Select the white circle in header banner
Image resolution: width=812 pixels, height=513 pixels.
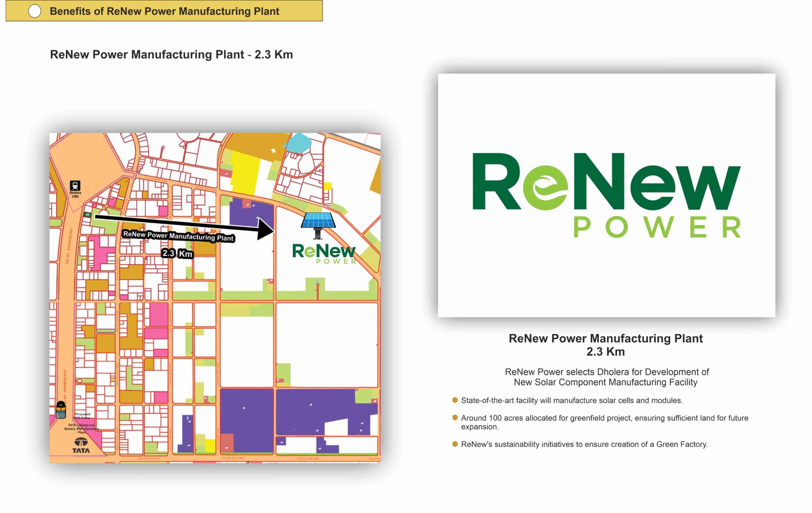[x=35, y=11]
